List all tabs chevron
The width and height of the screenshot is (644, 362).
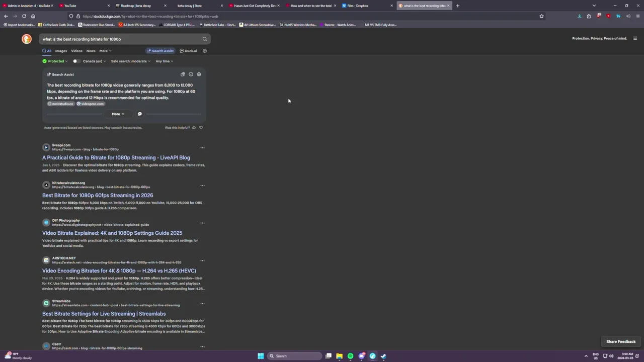pyautogui.click(x=594, y=6)
